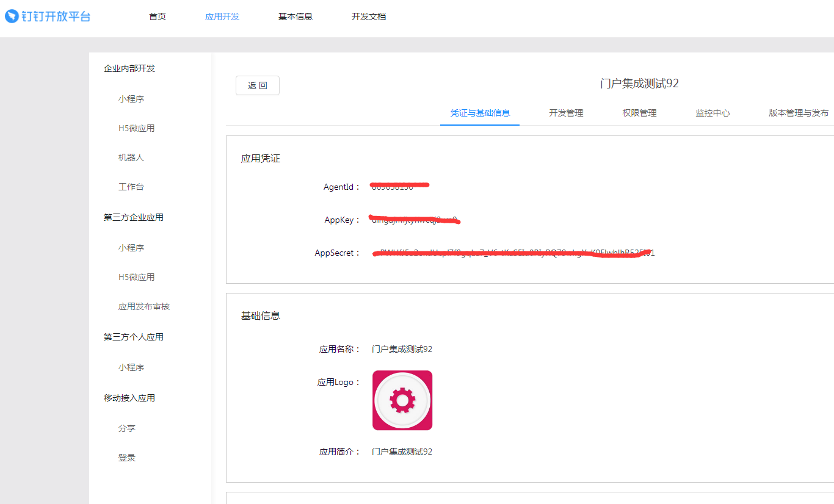Screen dimensions: 834x504
Task: Click the 应用名称 value 门户集成测试92
Action: tap(402, 350)
